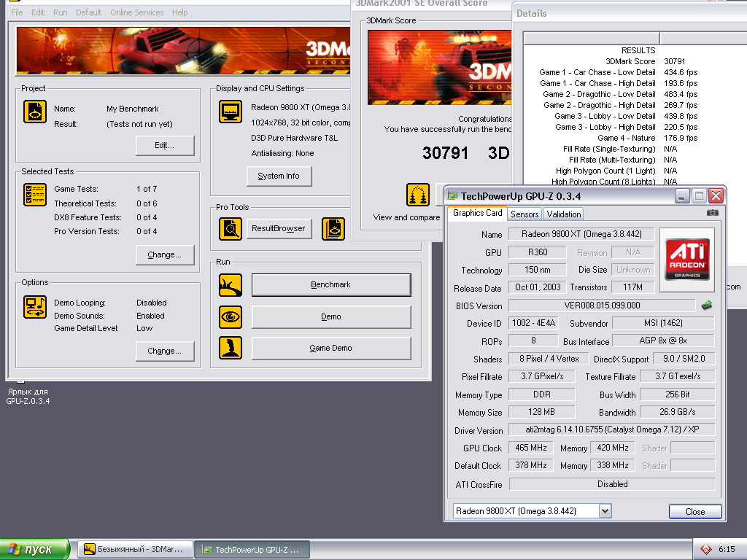Open the Help menu
Screen dimensions: 747x560
tap(179, 12)
